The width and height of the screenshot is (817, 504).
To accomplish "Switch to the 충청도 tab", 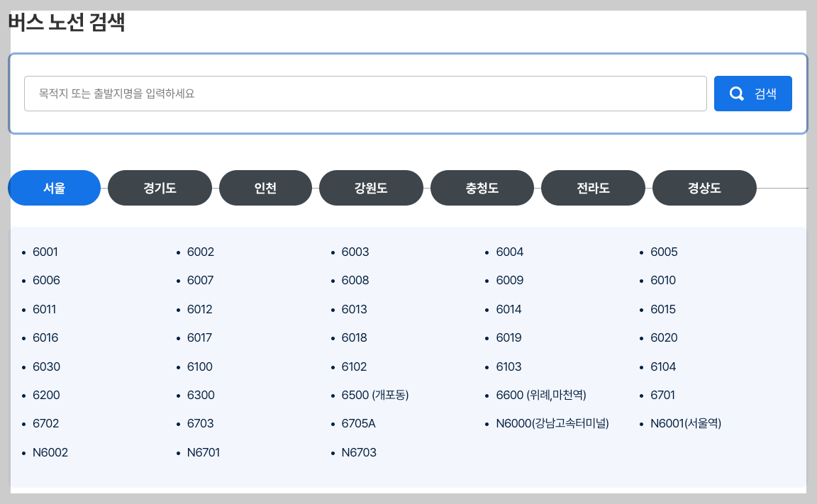I will coord(482,187).
